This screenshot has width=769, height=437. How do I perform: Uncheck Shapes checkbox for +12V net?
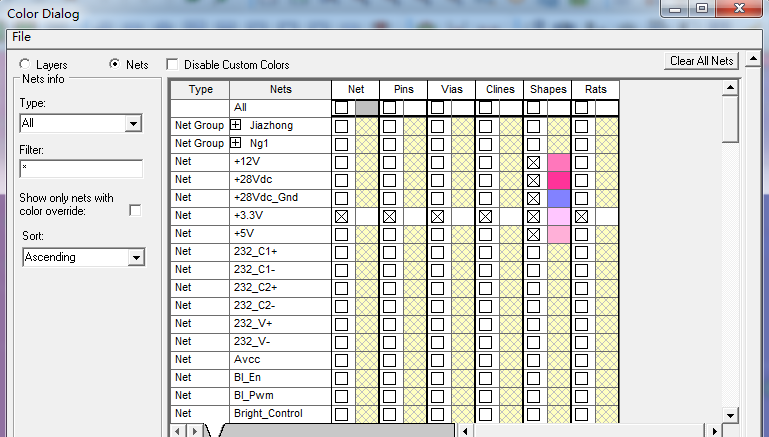point(533,162)
